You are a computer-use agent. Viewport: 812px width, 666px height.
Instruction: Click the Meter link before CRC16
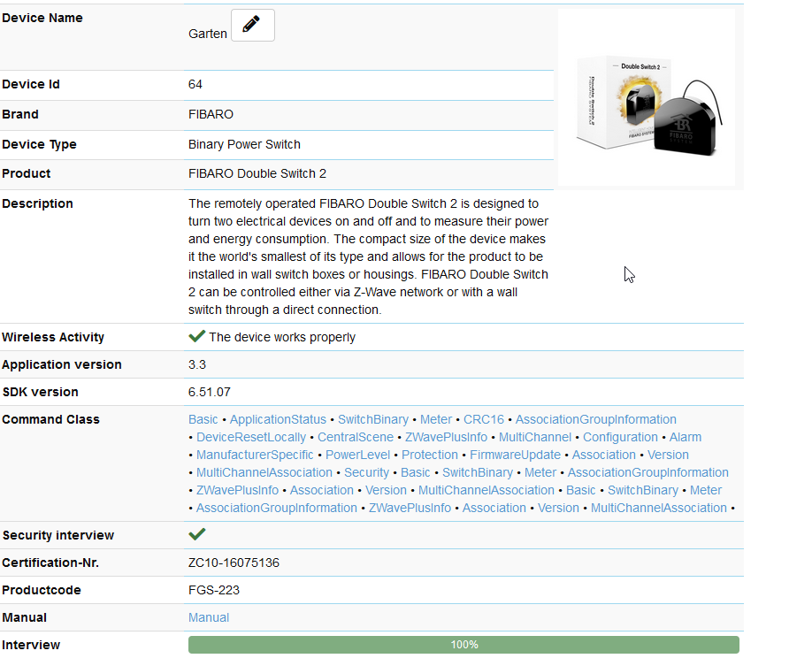pos(436,419)
